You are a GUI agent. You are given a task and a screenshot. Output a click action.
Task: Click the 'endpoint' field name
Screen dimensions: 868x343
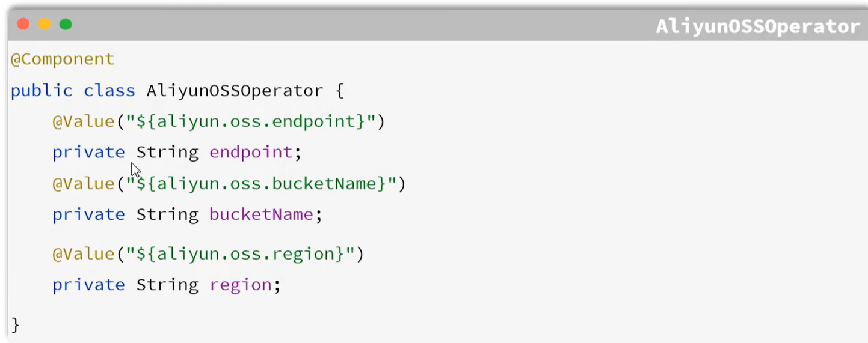[251, 153]
